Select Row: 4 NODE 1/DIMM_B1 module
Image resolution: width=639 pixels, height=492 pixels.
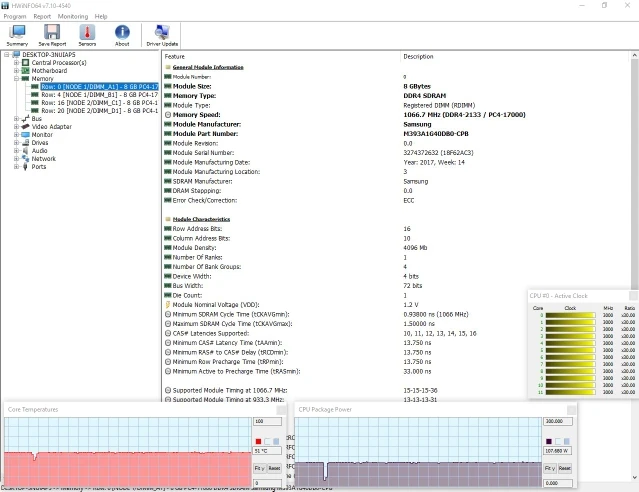(99, 95)
